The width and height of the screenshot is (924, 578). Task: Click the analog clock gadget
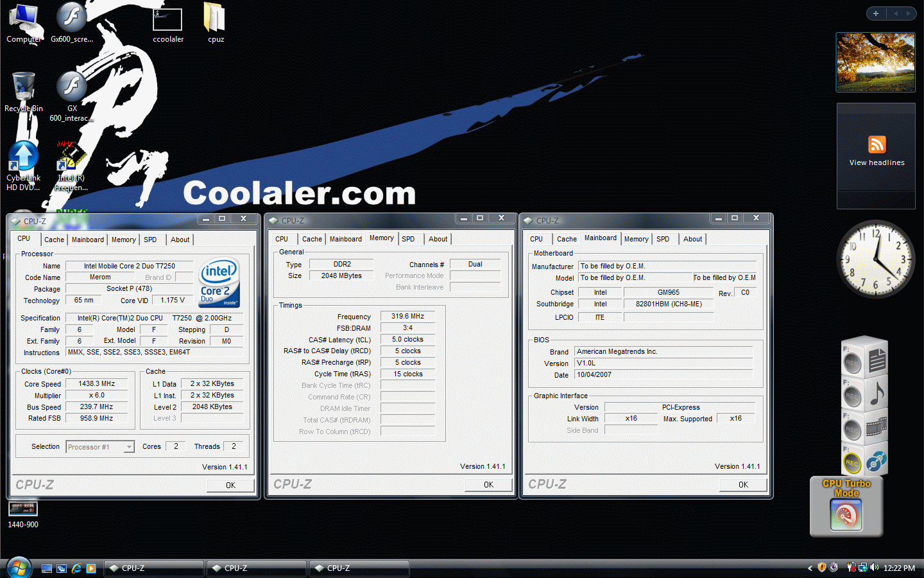click(876, 259)
